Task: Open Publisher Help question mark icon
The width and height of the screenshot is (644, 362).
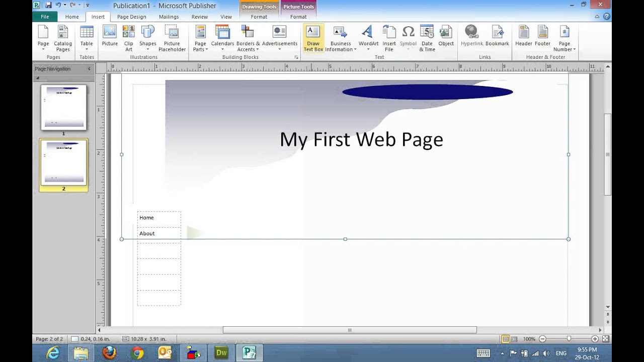Action: (607, 17)
